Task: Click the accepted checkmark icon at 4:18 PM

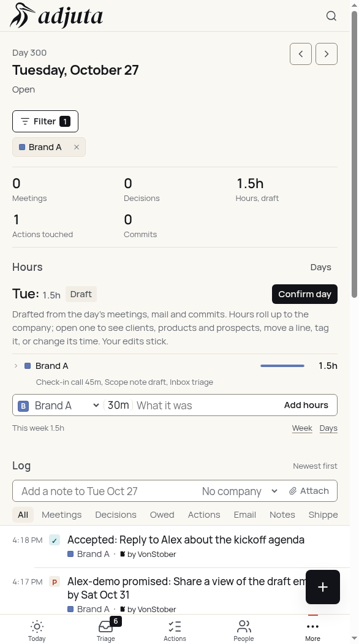Action: 55,540
